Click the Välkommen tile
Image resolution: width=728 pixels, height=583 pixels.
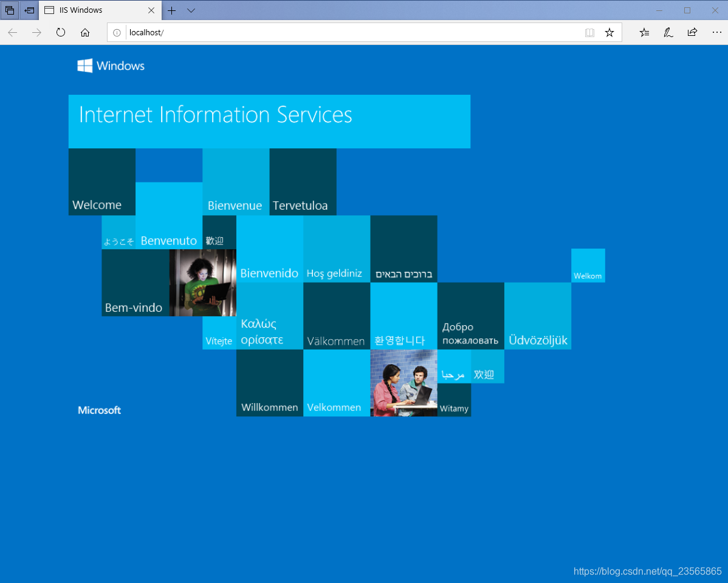[x=337, y=316]
